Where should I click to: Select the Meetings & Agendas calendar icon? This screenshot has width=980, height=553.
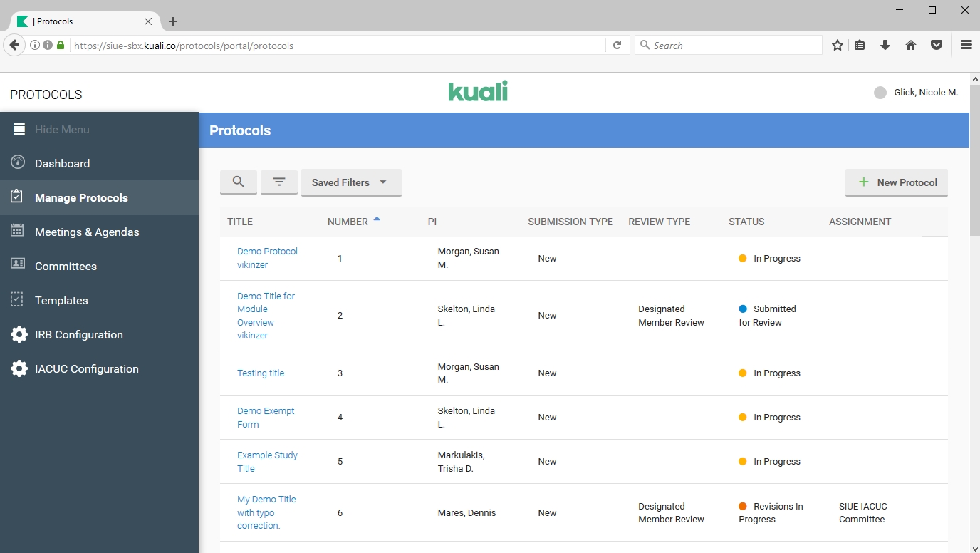[x=19, y=231]
